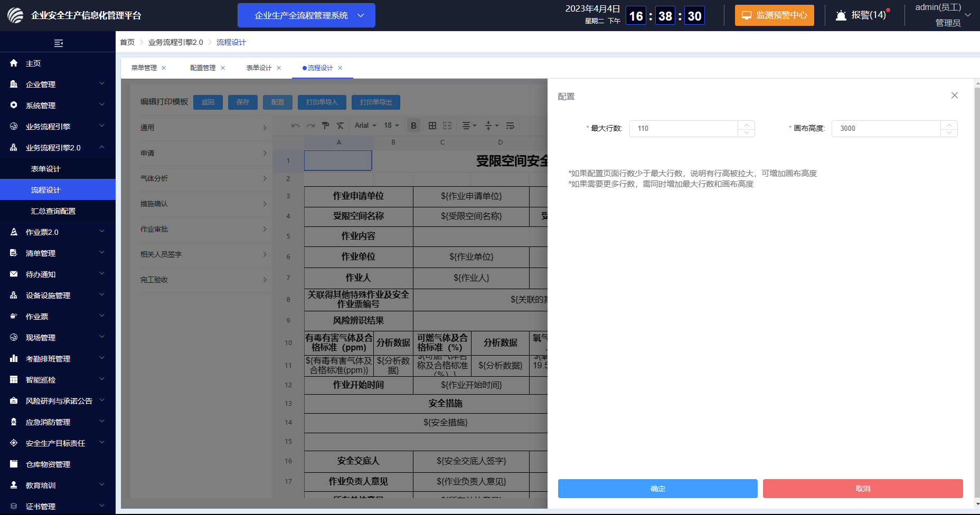Open the cell borders icon

coord(432,126)
